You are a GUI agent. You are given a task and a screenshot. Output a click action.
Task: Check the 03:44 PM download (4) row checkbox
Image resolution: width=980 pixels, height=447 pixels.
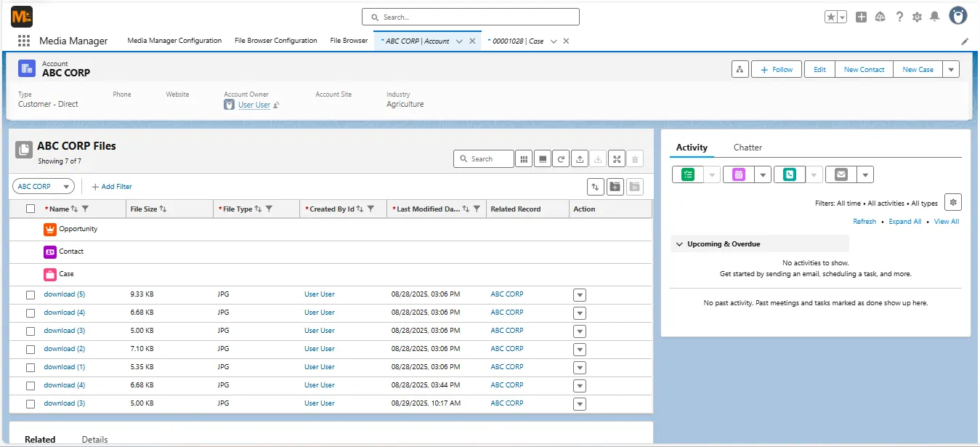point(31,386)
